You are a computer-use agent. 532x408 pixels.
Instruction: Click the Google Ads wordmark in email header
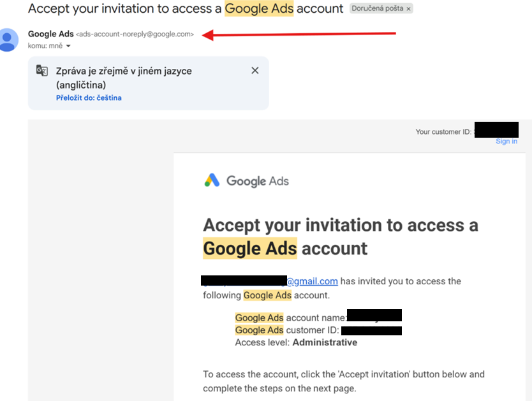tap(258, 181)
